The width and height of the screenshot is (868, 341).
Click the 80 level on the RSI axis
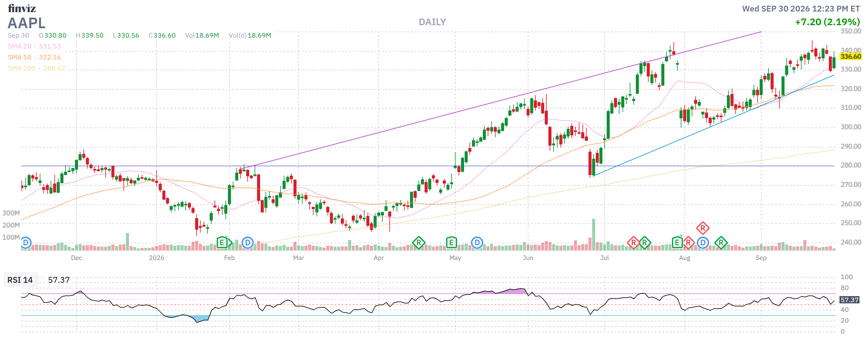(844, 288)
